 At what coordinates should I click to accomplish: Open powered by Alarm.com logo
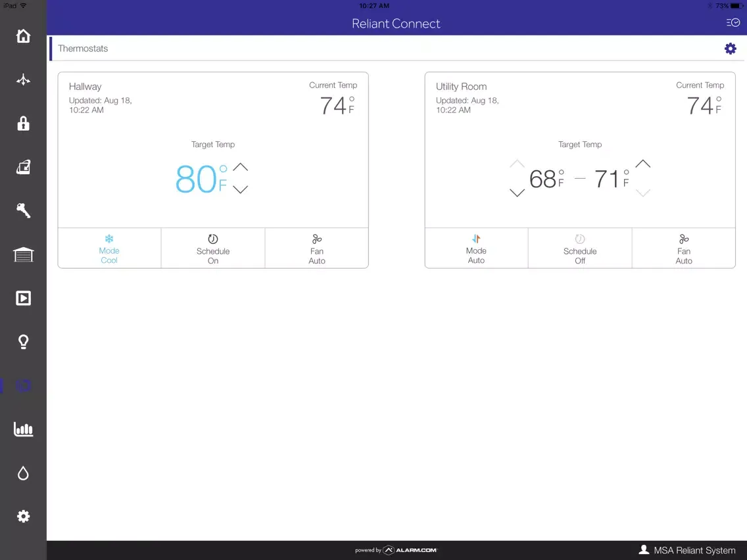(396, 550)
